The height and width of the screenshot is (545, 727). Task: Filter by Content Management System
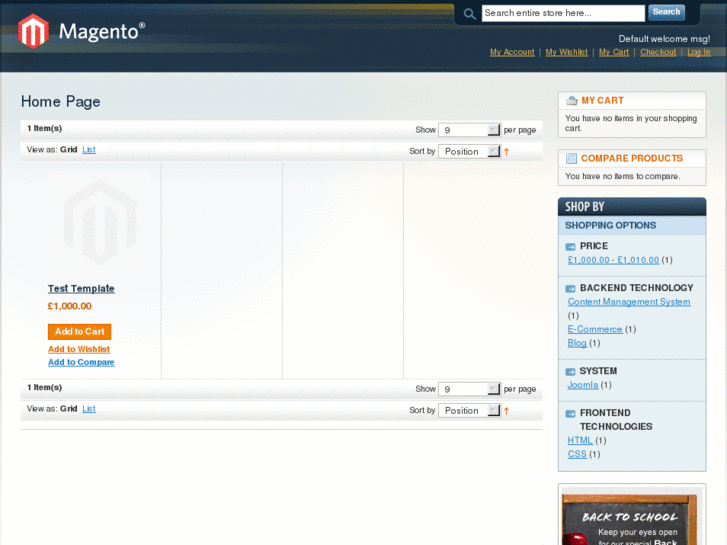tap(629, 302)
